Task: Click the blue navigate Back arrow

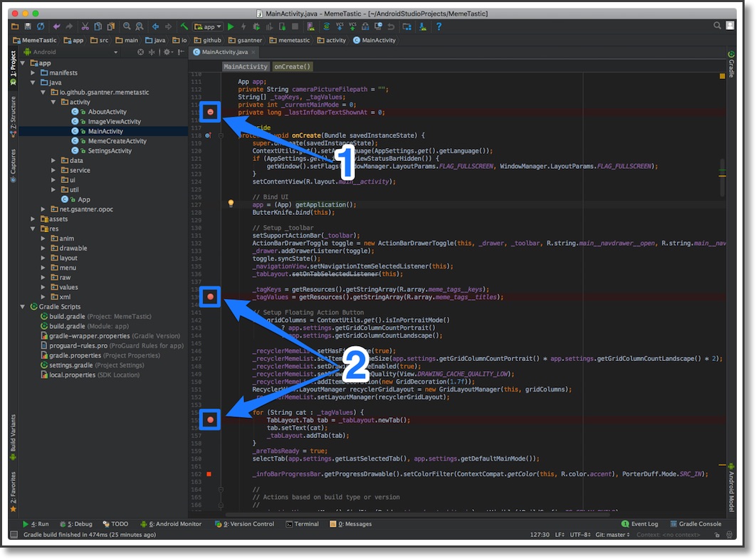Action: point(156,26)
